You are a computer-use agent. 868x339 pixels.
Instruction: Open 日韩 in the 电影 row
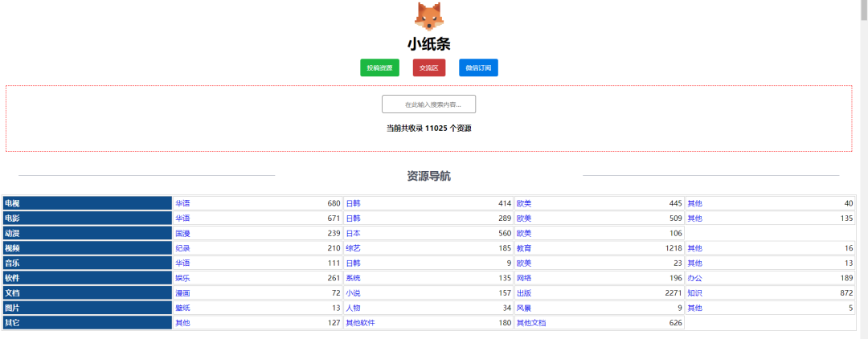click(353, 219)
